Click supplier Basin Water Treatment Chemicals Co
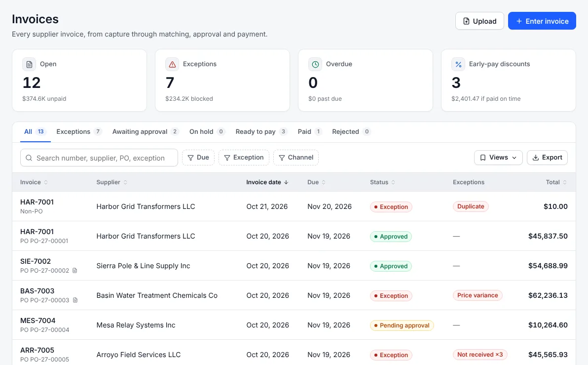 (157, 295)
